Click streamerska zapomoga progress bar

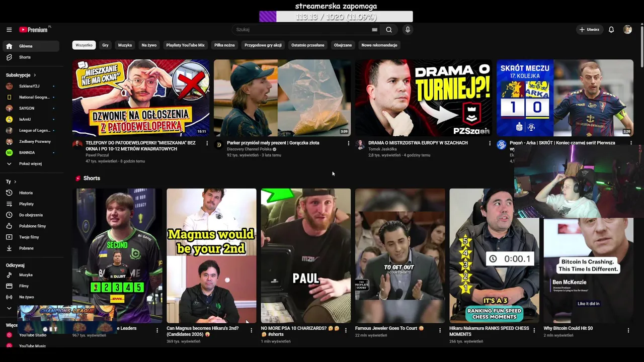[x=336, y=17]
